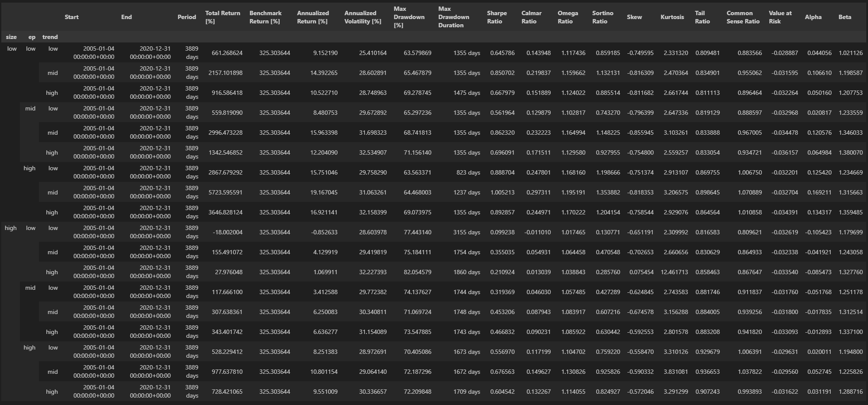
Task: Select the Calmar Ratio column header
Action: pos(531,17)
